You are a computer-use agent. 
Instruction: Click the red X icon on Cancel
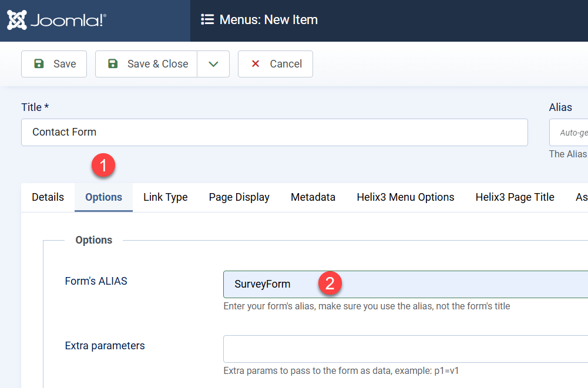click(x=254, y=64)
